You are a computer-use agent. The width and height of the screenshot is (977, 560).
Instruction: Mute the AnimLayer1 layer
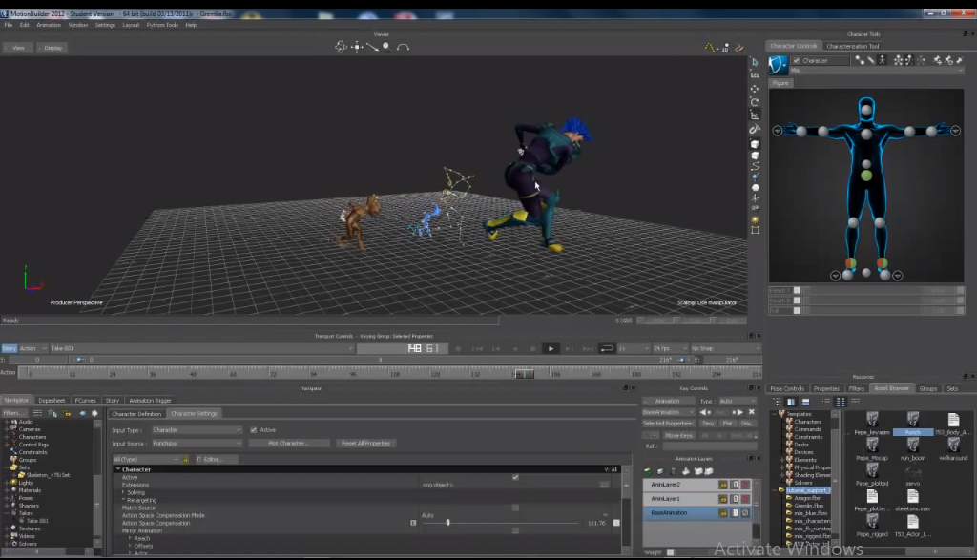(x=745, y=499)
